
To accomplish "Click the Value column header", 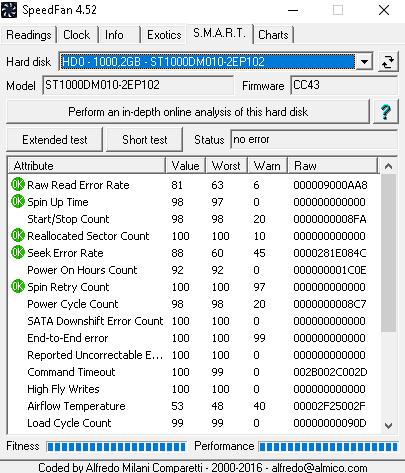I will [x=185, y=166].
